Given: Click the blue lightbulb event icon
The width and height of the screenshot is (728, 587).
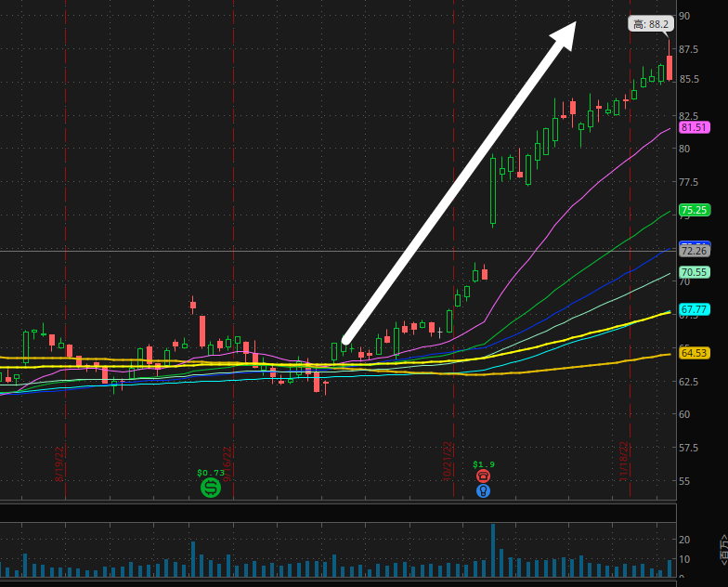Looking at the screenshot, I should point(483,490).
